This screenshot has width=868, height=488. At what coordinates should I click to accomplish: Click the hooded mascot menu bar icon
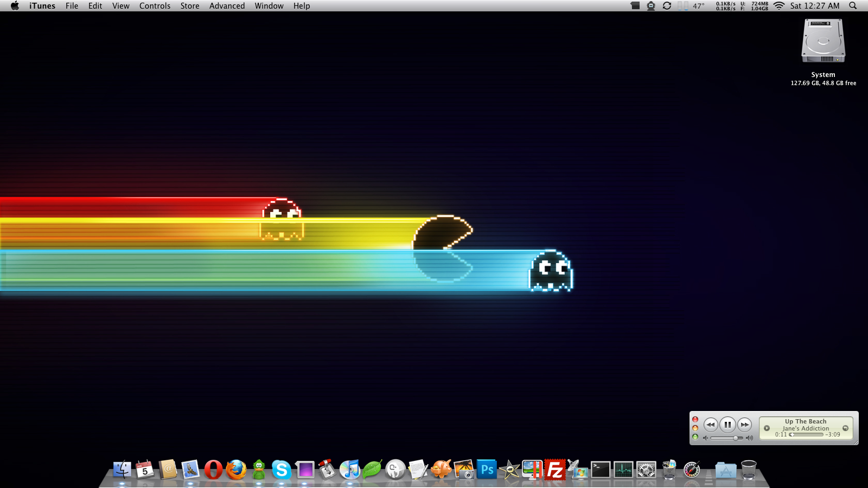point(651,6)
